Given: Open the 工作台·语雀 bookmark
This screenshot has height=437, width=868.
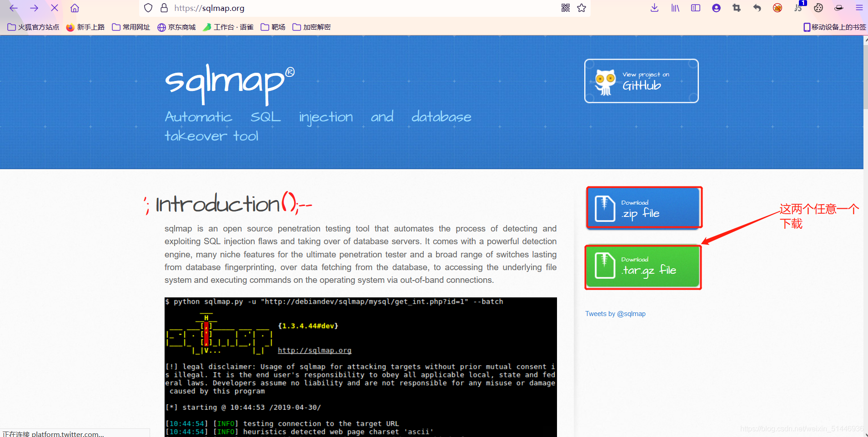Looking at the screenshot, I should tap(228, 27).
